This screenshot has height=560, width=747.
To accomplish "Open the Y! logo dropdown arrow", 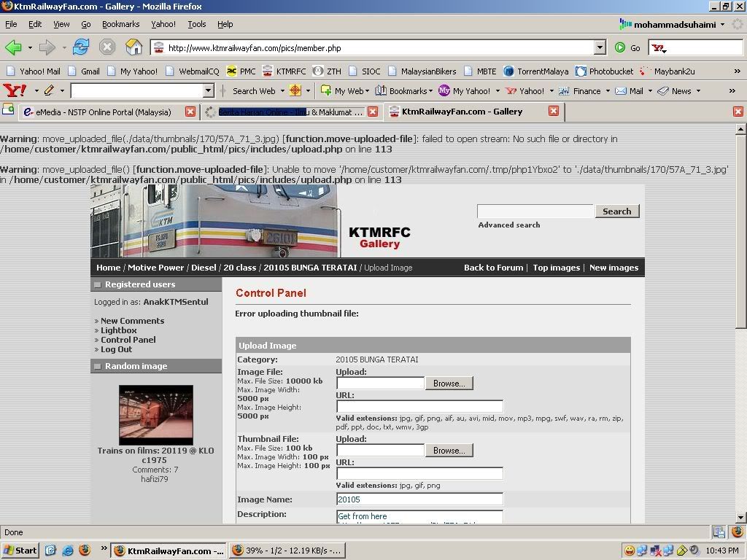I will pyautogui.click(x=36, y=90).
